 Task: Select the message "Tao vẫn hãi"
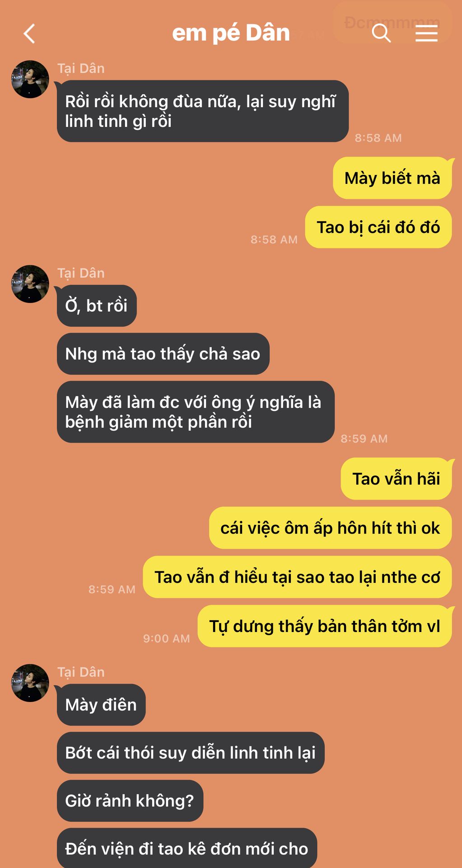396,479
